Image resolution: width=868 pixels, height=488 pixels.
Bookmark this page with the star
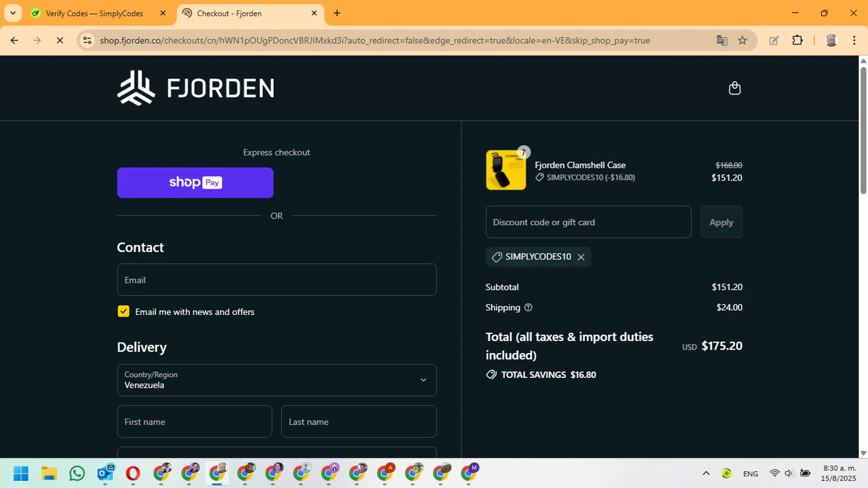tap(742, 41)
